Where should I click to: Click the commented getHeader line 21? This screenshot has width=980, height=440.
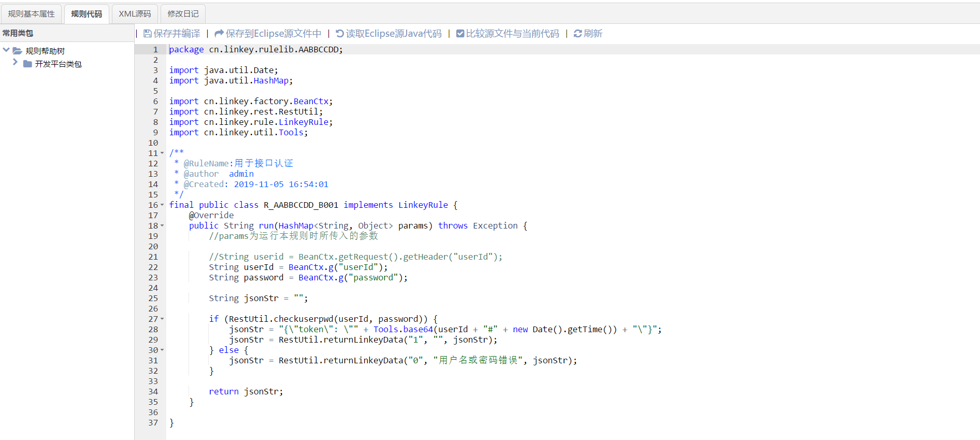(356, 257)
